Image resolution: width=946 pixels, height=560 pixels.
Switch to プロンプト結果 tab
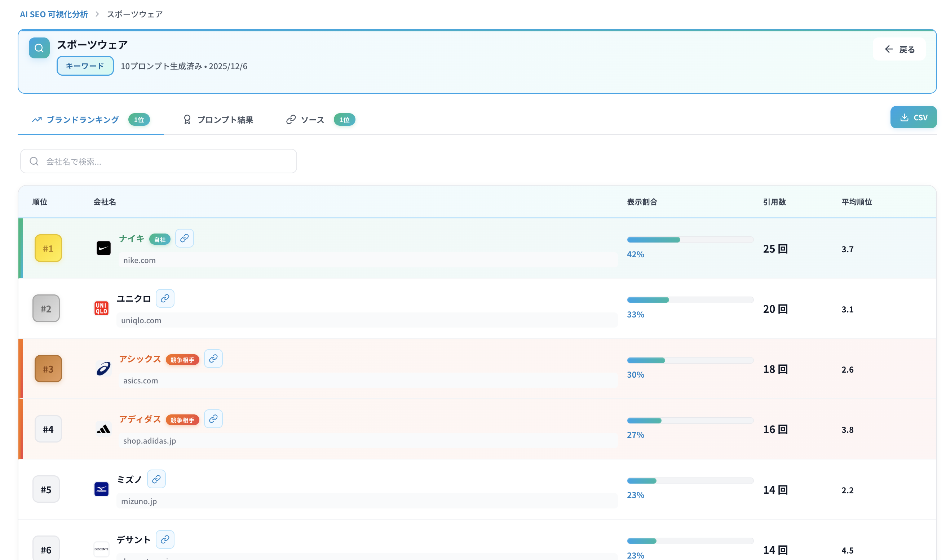pyautogui.click(x=218, y=120)
